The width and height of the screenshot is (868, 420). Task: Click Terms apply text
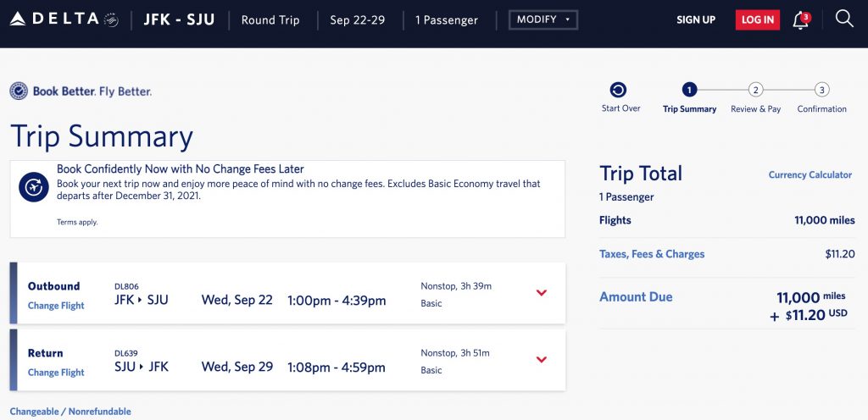pyautogui.click(x=77, y=223)
